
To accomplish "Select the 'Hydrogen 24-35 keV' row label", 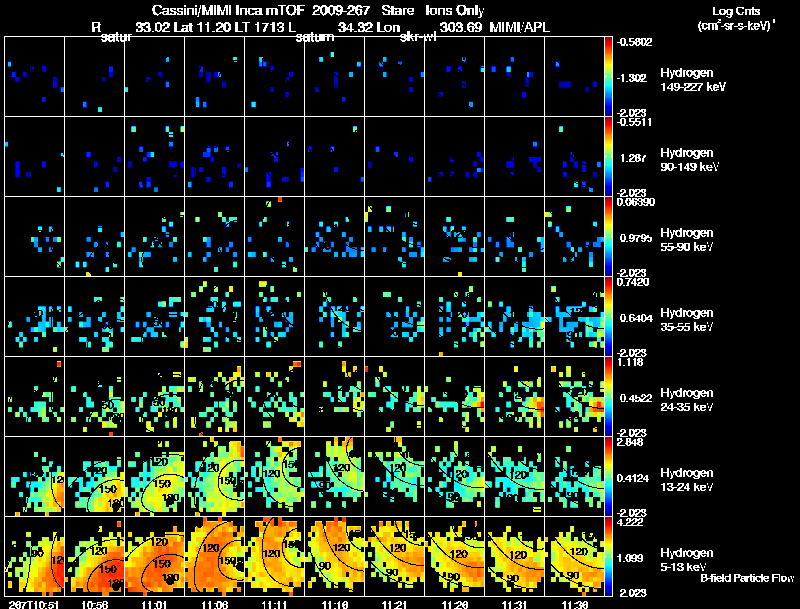I will click(x=687, y=400).
